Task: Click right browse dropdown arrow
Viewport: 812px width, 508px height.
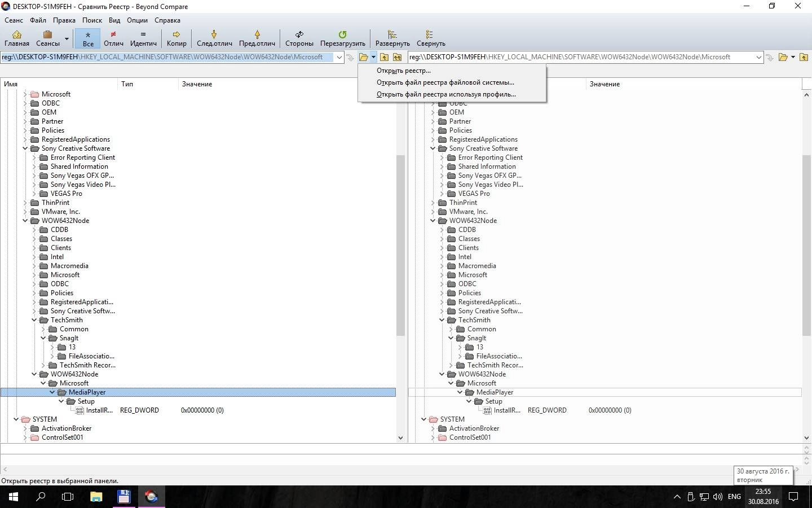Action: (x=793, y=57)
